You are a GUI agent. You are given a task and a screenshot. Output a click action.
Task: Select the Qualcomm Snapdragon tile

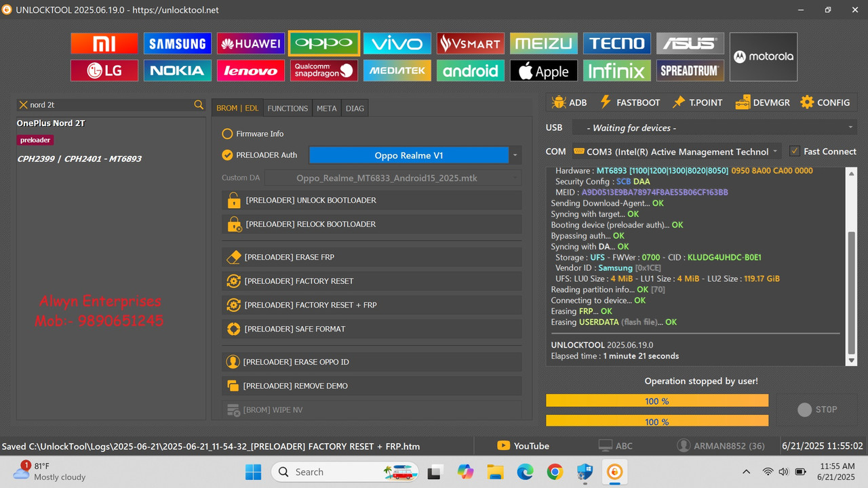coord(324,70)
